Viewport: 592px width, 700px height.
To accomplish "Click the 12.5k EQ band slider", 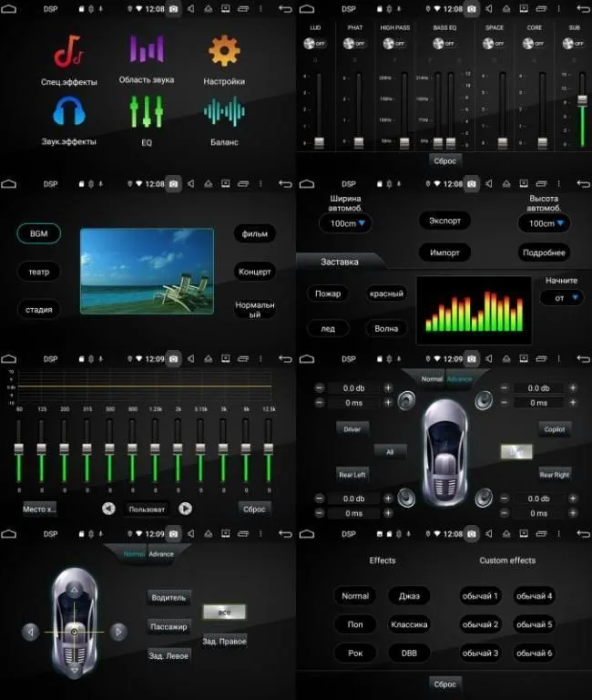I will coord(268,450).
